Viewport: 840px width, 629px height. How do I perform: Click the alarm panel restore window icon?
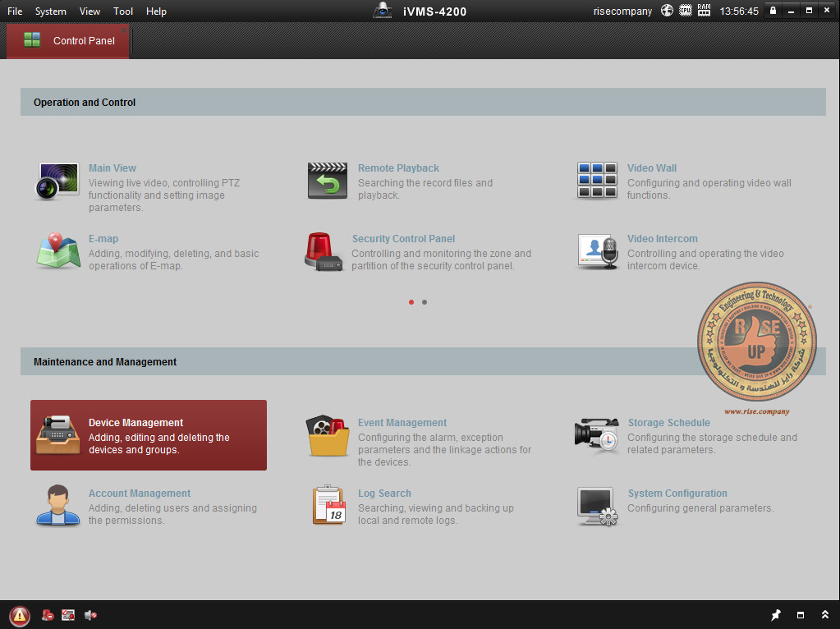coord(801,615)
